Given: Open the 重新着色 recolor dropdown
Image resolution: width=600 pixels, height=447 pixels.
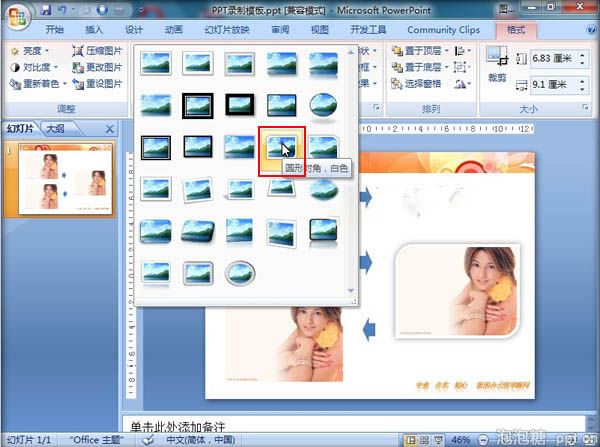Looking at the screenshot, I should tap(38, 84).
